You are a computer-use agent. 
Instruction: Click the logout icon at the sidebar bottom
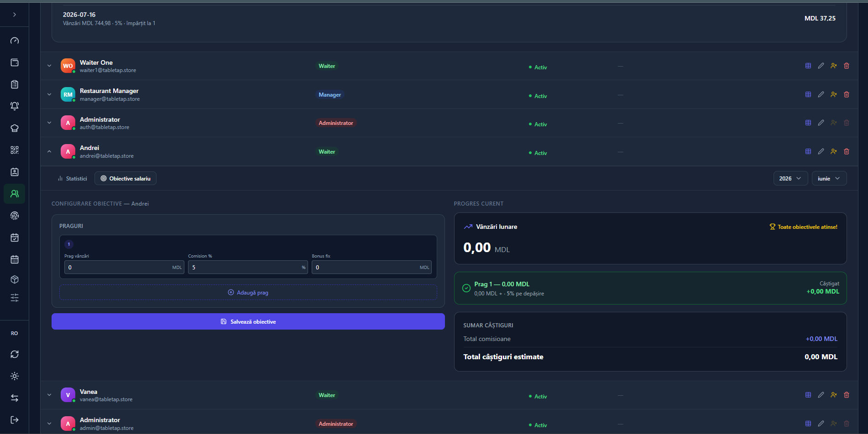[x=15, y=420]
